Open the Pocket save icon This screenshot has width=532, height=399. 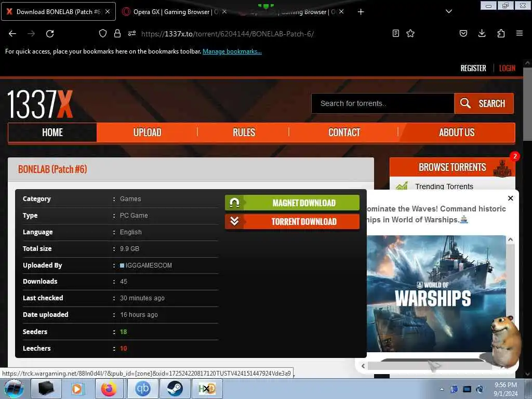463,33
